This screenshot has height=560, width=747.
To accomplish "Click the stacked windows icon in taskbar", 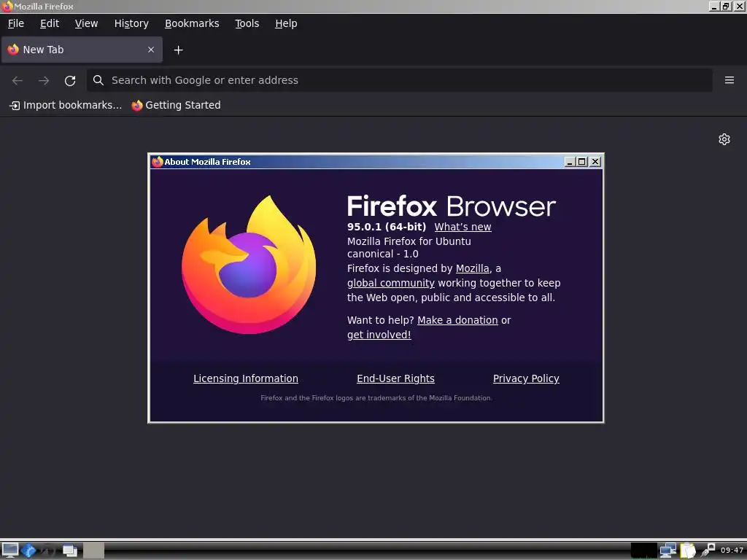I will (x=70, y=551).
